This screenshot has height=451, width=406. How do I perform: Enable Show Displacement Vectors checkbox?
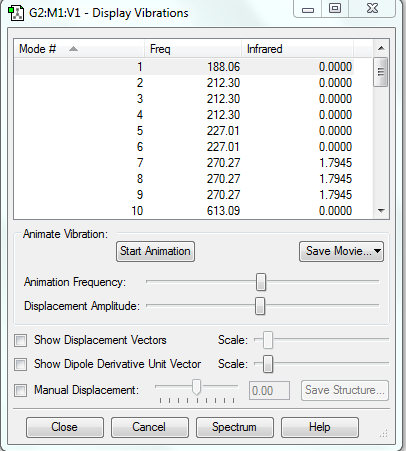pos(21,341)
